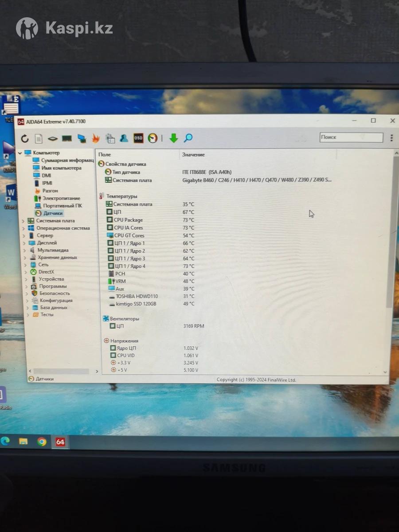Open the OSD panel icon
The height and width of the screenshot is (532, 399).
click(x=138, y=138)
